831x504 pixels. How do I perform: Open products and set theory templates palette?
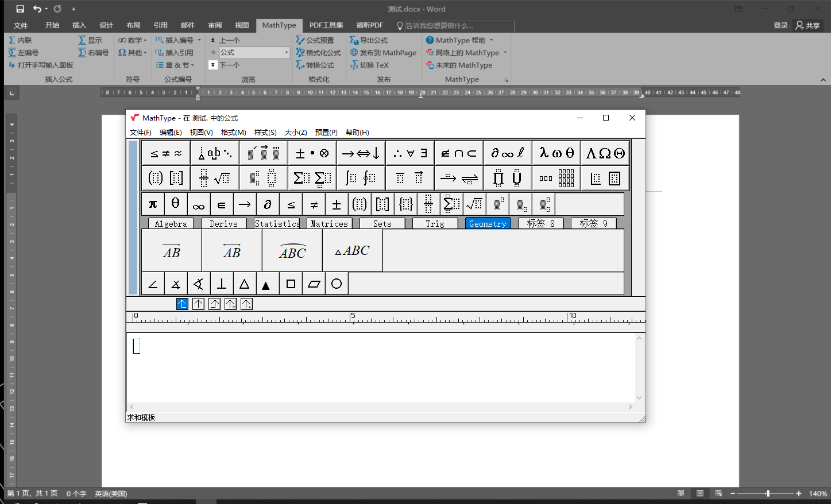coord(507,178)
